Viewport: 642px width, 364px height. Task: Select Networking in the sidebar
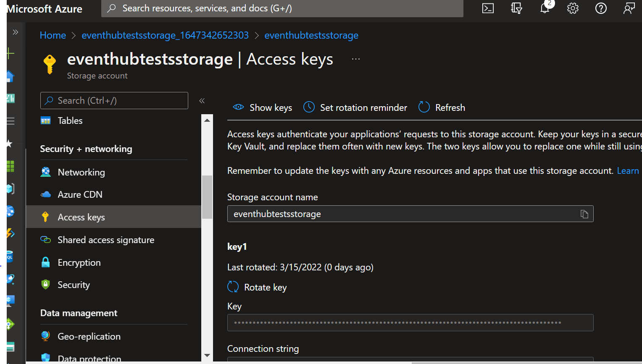(81, 172)
